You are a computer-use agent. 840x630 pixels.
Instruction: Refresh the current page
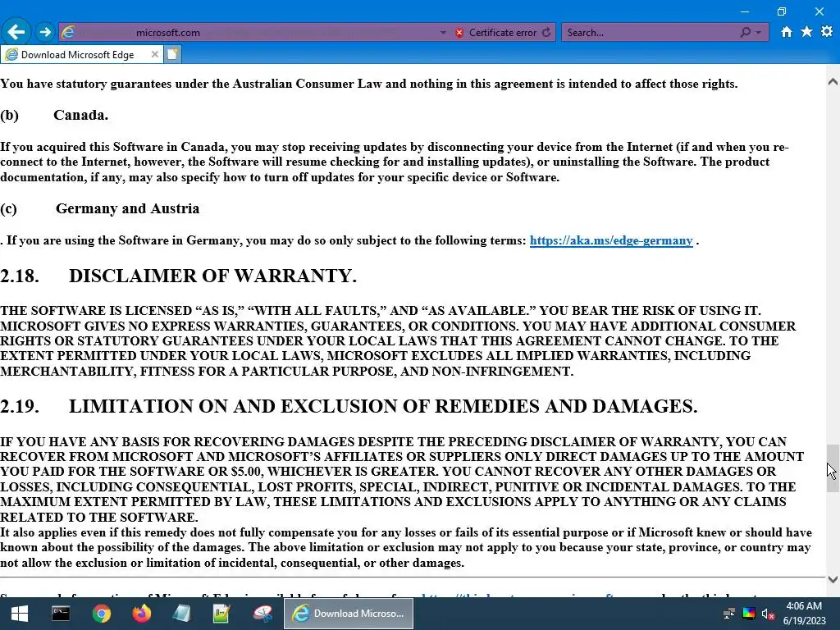coord(546,33)
